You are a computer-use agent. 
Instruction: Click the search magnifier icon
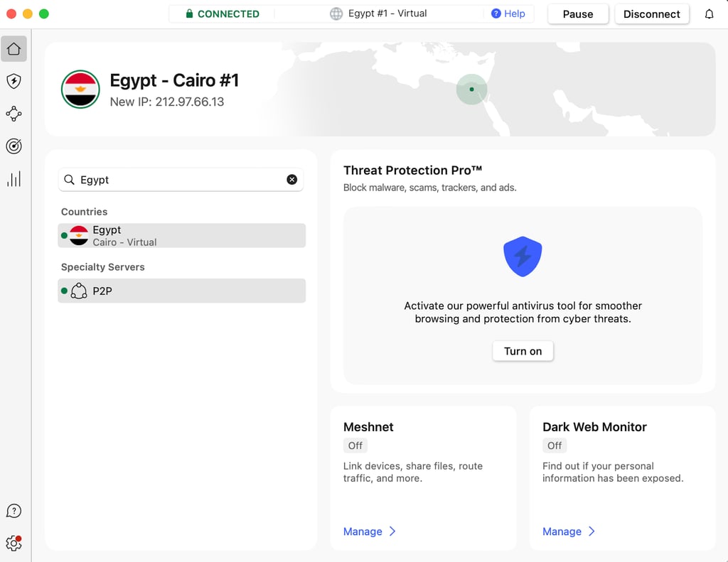pos(69,180)
